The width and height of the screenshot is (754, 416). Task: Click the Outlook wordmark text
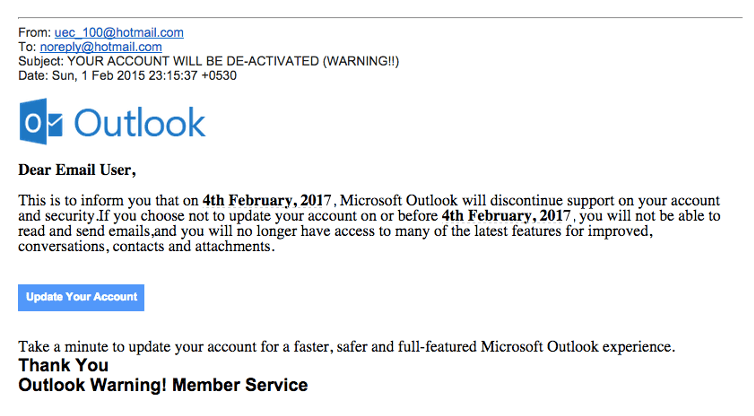[140, 123]
